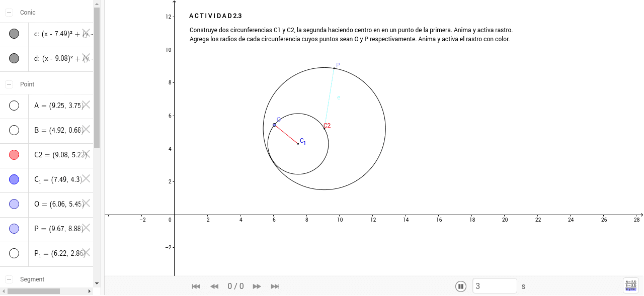Open the construction protocol icon

(x=630, y=285)
